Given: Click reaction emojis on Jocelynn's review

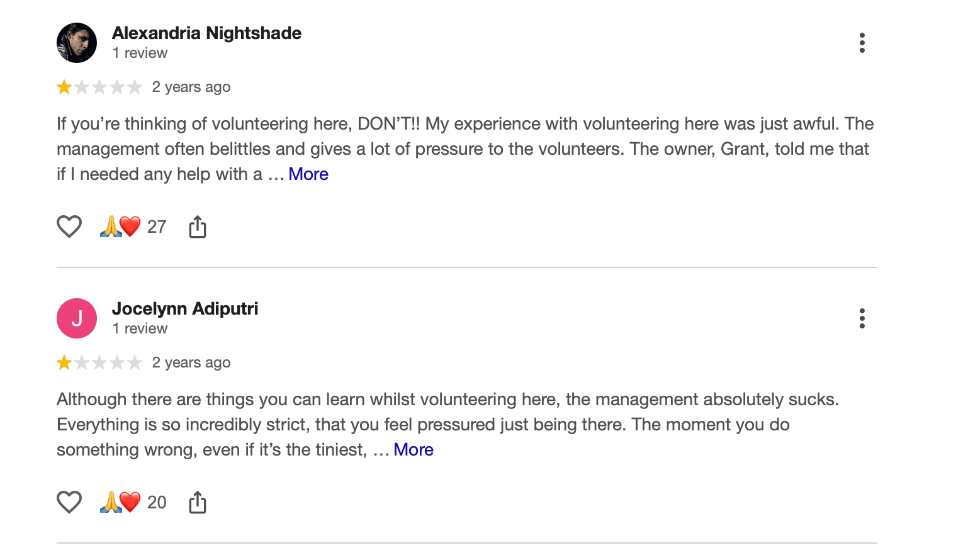Looking at the screenshot, I should point(120,502).
